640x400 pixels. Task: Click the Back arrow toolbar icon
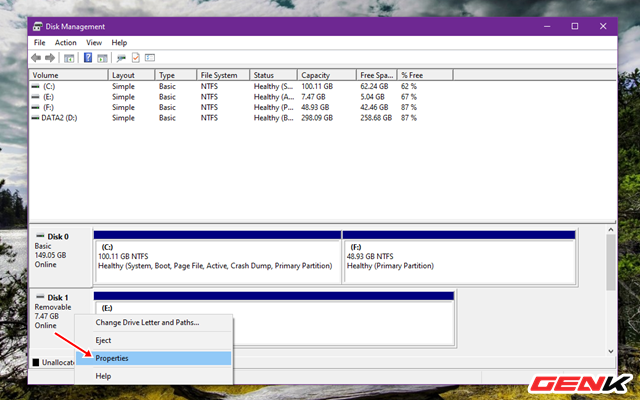tap(38, 58)
